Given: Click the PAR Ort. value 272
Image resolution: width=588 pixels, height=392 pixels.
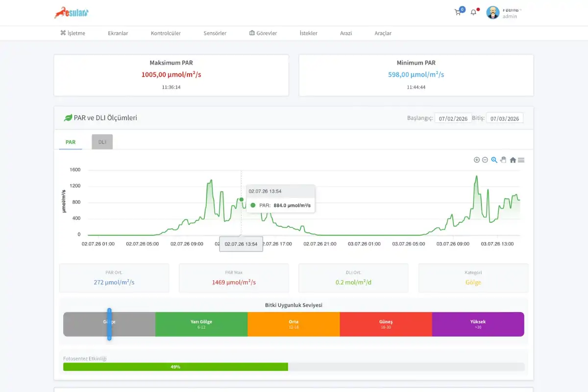Looking at the screenshot, I should pyautogui.click(x=114, y=282).
